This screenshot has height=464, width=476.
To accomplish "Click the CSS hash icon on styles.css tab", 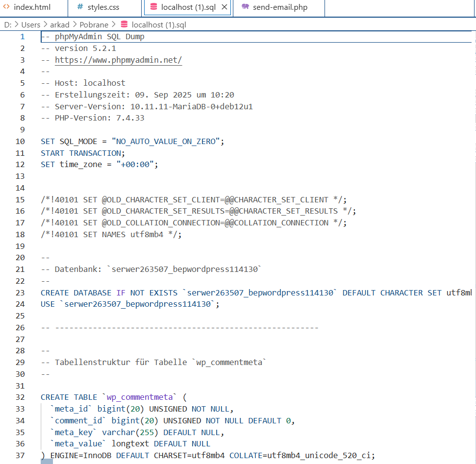I will tap(80, 7).
